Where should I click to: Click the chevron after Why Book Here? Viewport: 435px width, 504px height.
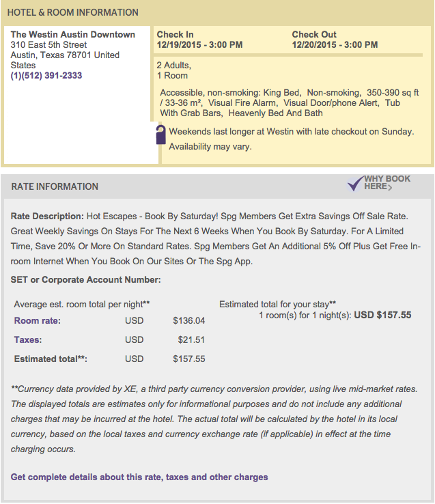pos(390,187)
